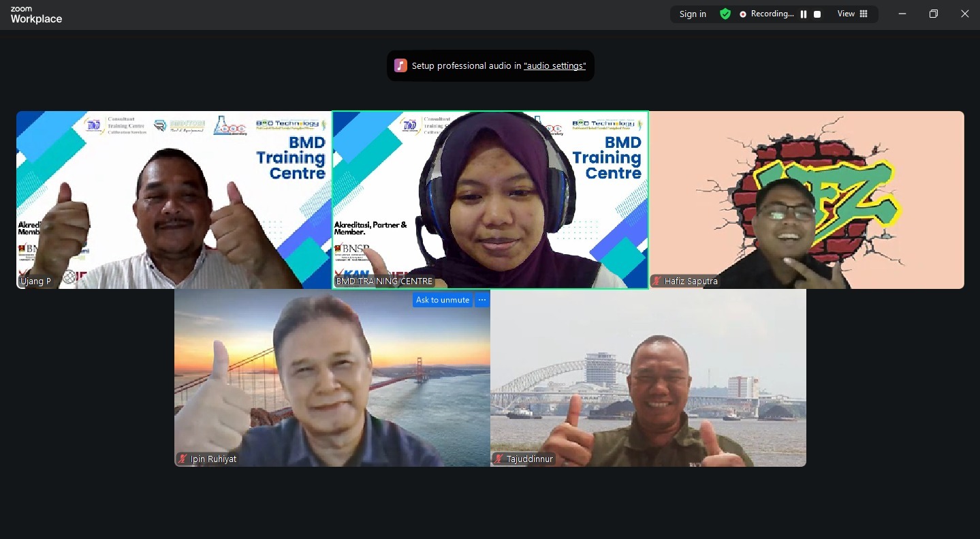The image size is (980, 539).
Task: Stop the meeting recording
Action: pos(817,14)
